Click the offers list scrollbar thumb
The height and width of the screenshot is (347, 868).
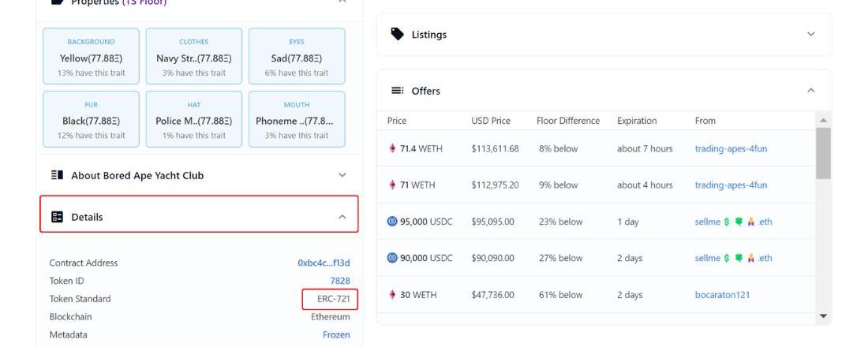823,154
